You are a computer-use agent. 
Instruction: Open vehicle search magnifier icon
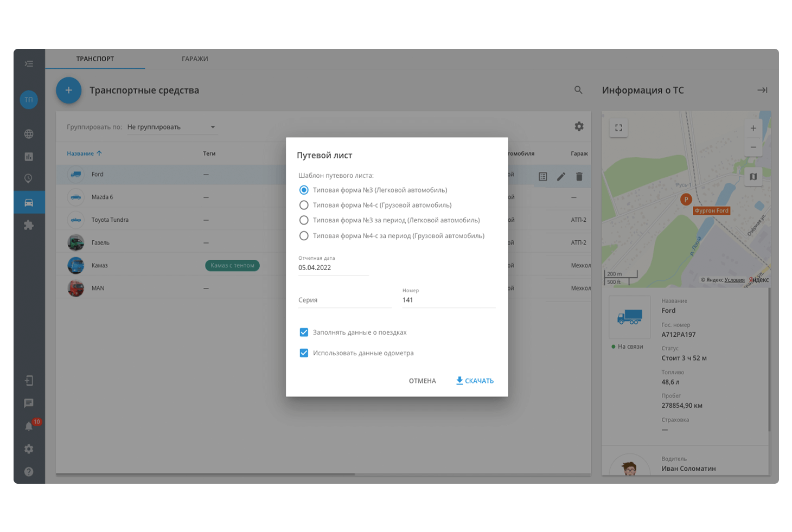point(578,90)
